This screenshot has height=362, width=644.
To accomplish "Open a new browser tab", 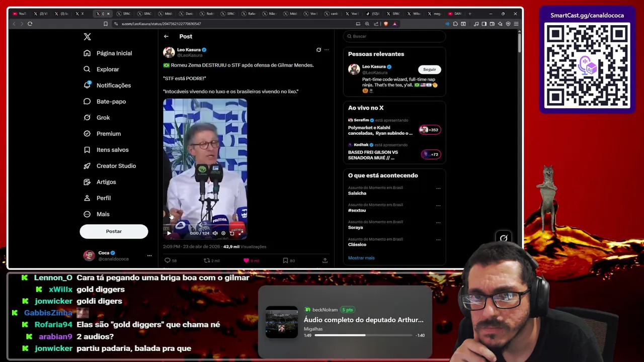I will [470, 14].
